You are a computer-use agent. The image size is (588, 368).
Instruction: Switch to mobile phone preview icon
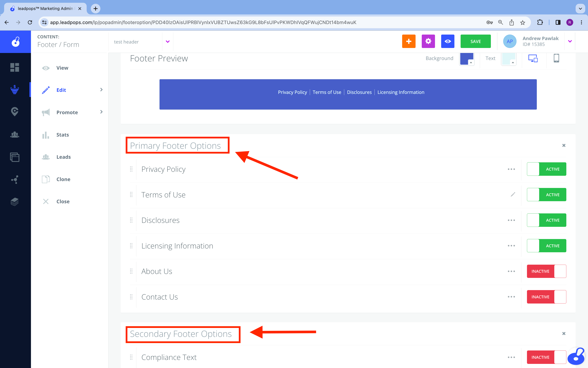pyautogui.click(x=556, y=58)
